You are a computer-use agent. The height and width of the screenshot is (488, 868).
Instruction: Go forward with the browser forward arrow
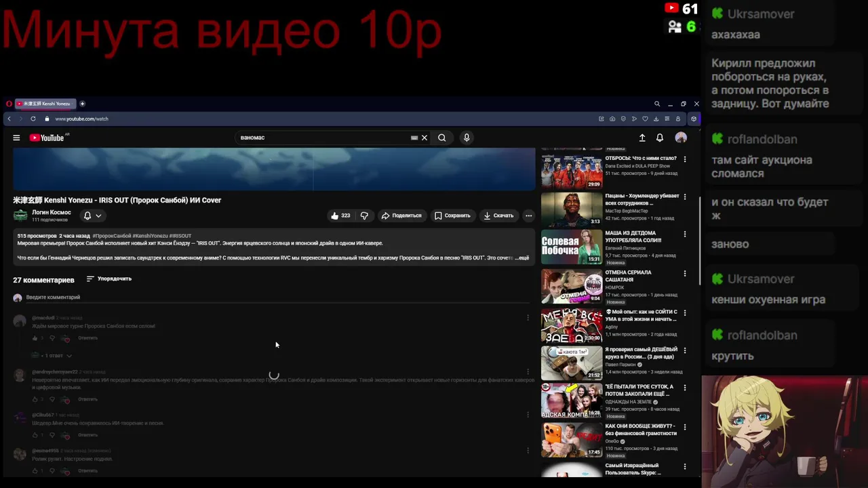[x=20, y=119]
